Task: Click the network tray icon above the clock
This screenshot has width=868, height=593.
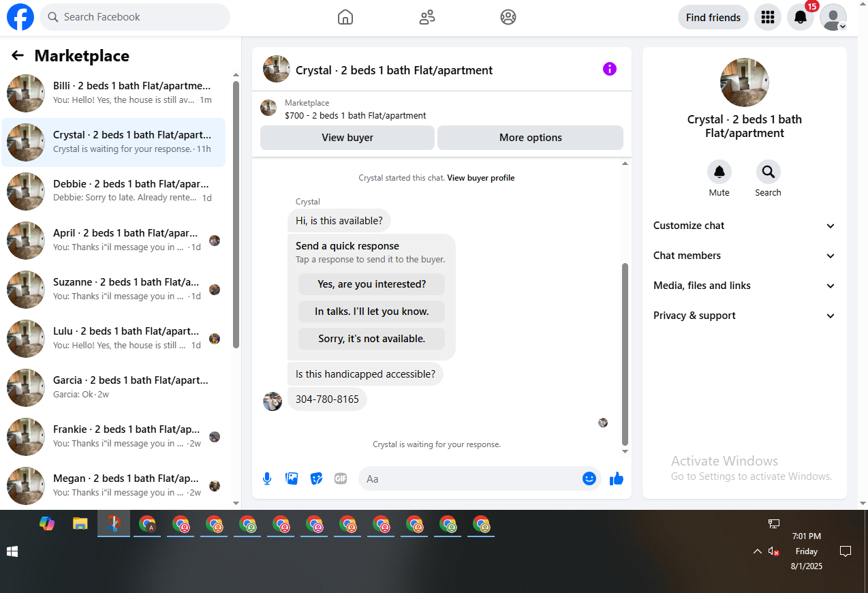Action: [774, 523]
